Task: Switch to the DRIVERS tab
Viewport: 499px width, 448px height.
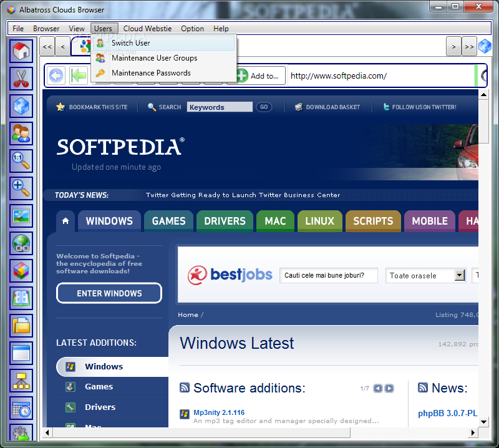Action: click(225, 221)
